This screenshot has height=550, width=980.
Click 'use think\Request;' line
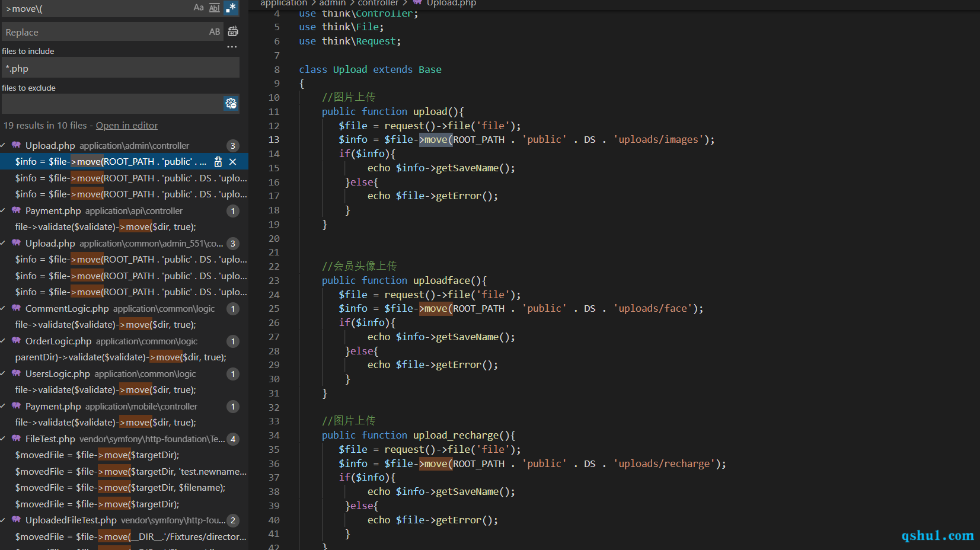[350, 41]
